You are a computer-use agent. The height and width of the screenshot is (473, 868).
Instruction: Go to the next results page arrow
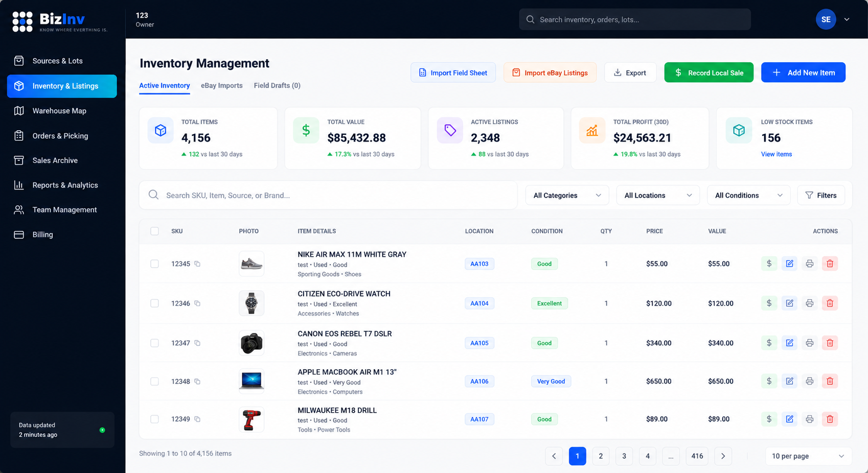point(723,456)
